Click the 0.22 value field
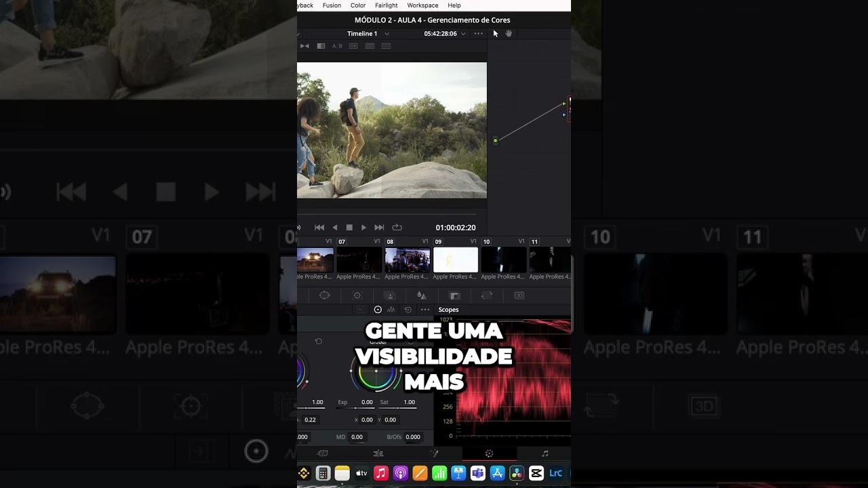Image resolution: width=868 pixels, height=488 pixels. (310, 420)
